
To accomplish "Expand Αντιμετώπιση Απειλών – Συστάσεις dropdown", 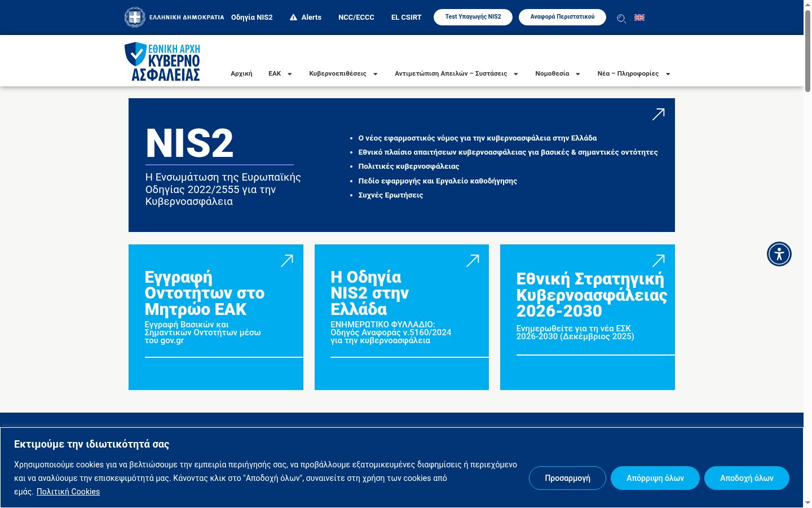I will pos(516,74).
